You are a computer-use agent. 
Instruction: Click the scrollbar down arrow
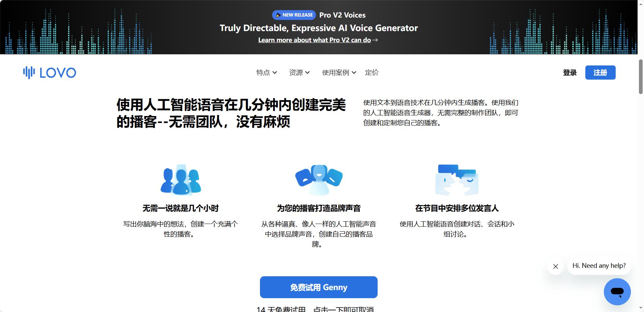pos(641,308)
